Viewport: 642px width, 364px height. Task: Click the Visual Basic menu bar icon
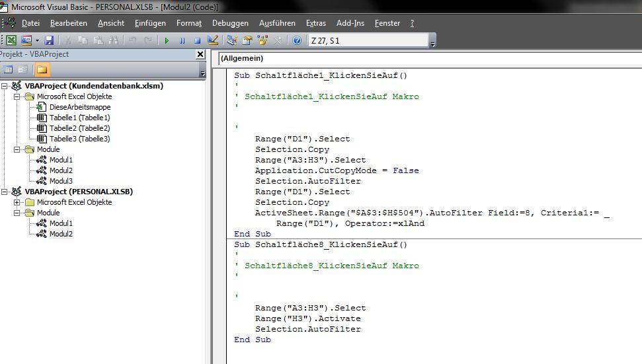(x=10, y=23)
